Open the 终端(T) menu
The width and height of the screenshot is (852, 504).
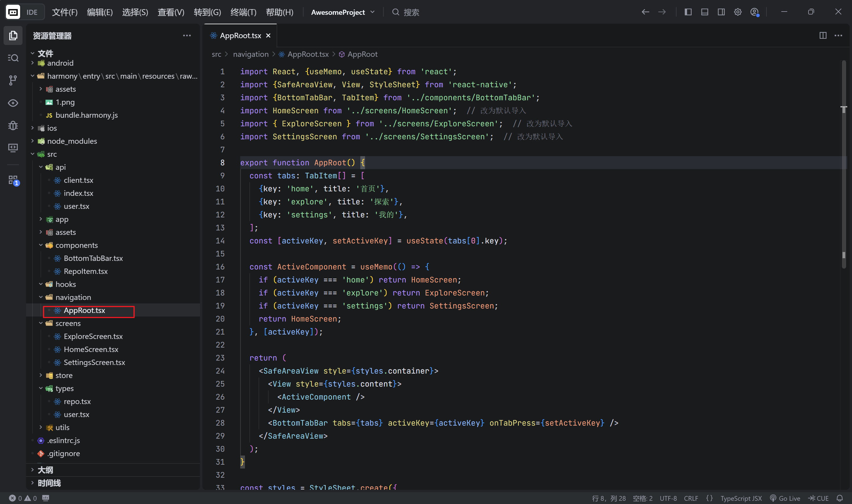[x=243, y=12]
